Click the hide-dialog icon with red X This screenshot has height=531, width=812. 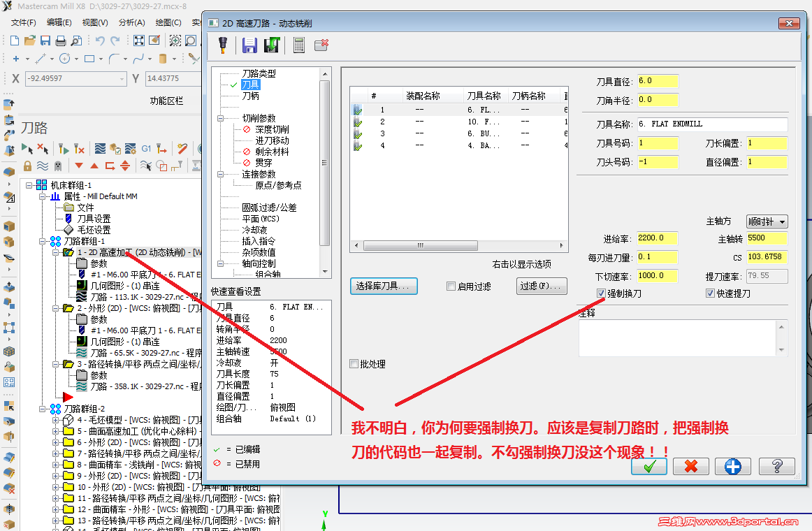tap(321, 45)
